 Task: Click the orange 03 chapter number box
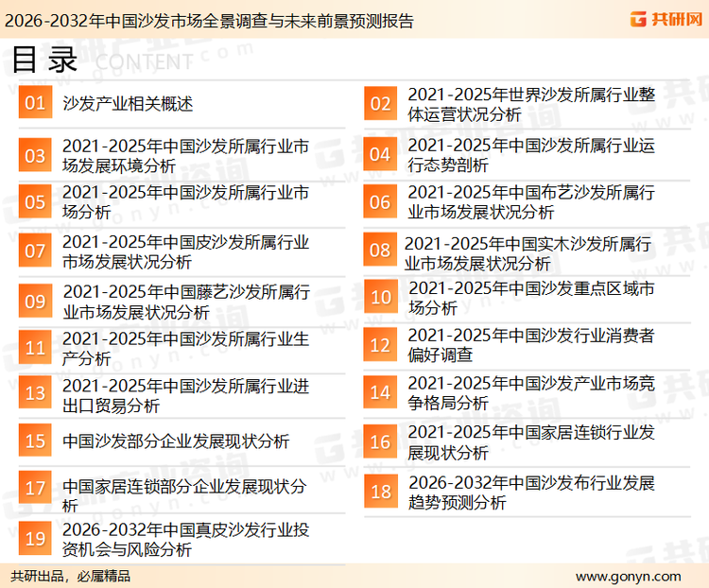35,155
